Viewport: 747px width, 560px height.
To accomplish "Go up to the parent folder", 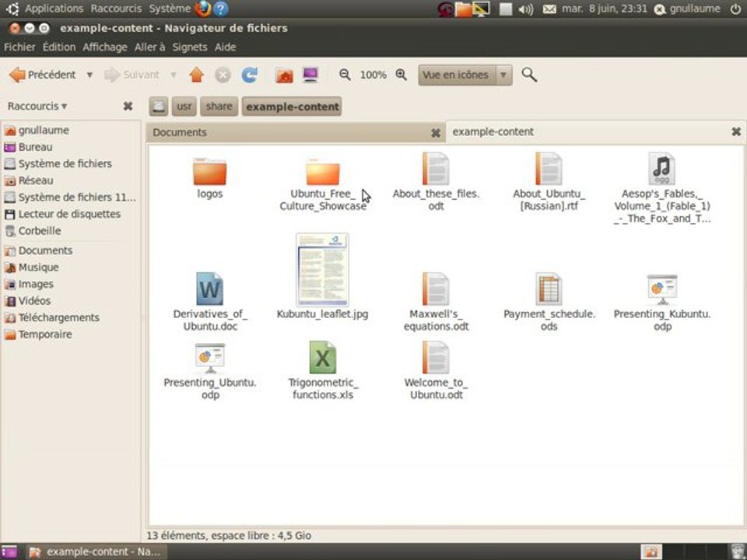I will (196, 75).
